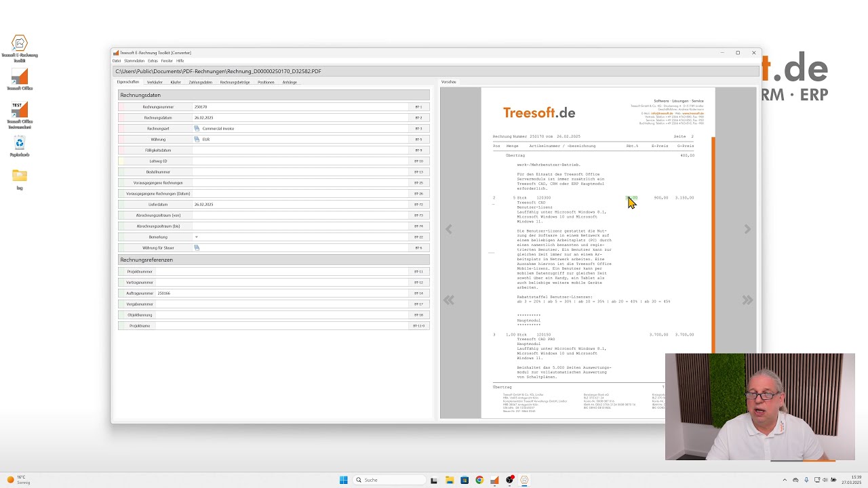Open Google Chrome from taskbar
868x488 pixels.
click(479, 480)
